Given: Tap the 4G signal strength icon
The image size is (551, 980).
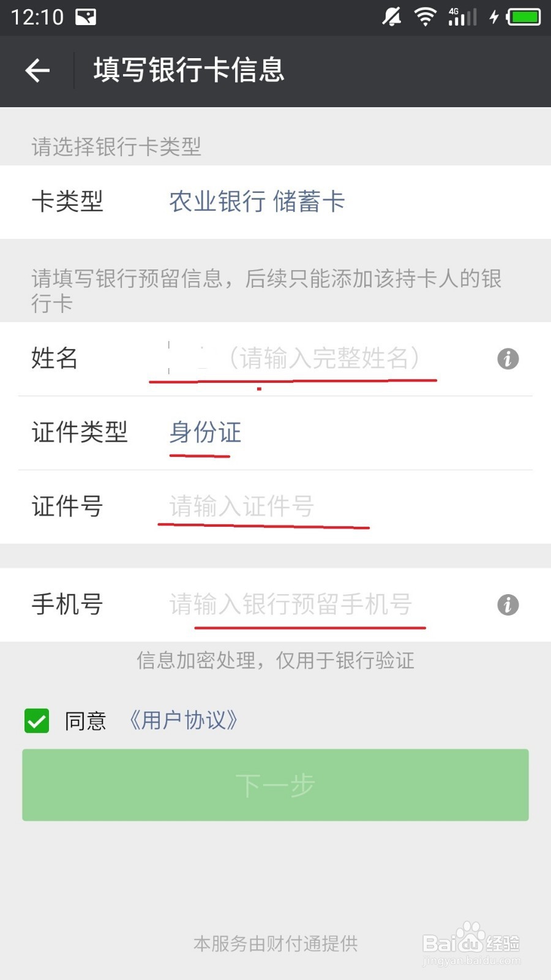Looking at the screenshot, I should click(462, 17).
